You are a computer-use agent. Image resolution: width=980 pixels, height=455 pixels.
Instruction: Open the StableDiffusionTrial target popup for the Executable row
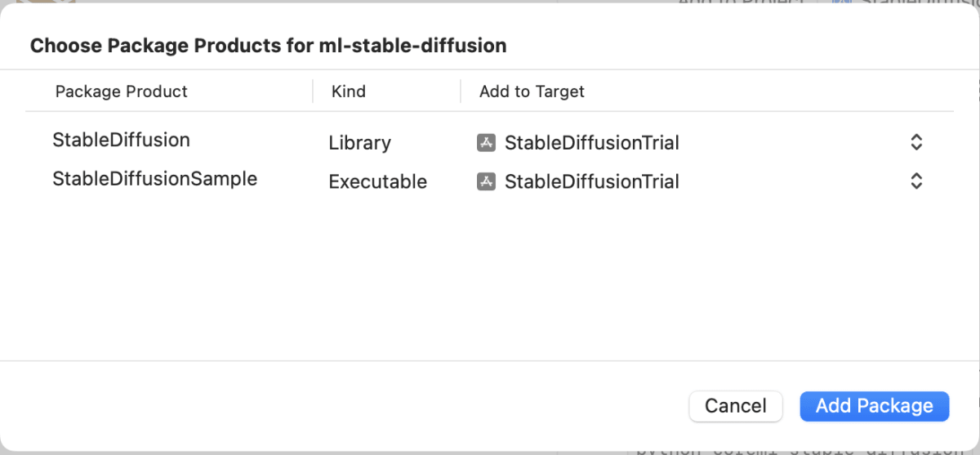[701, 181]
